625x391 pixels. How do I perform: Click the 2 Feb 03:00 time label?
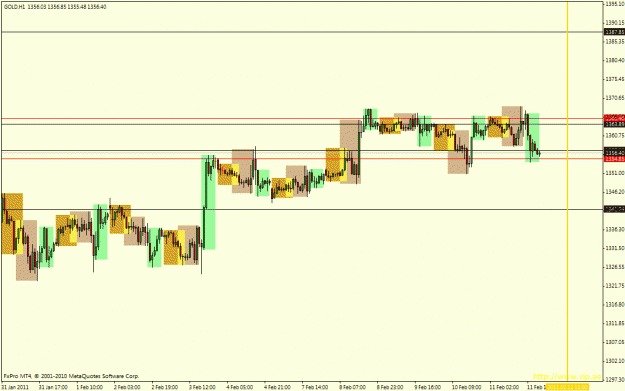pyautogui.click(x=127, y=387)
